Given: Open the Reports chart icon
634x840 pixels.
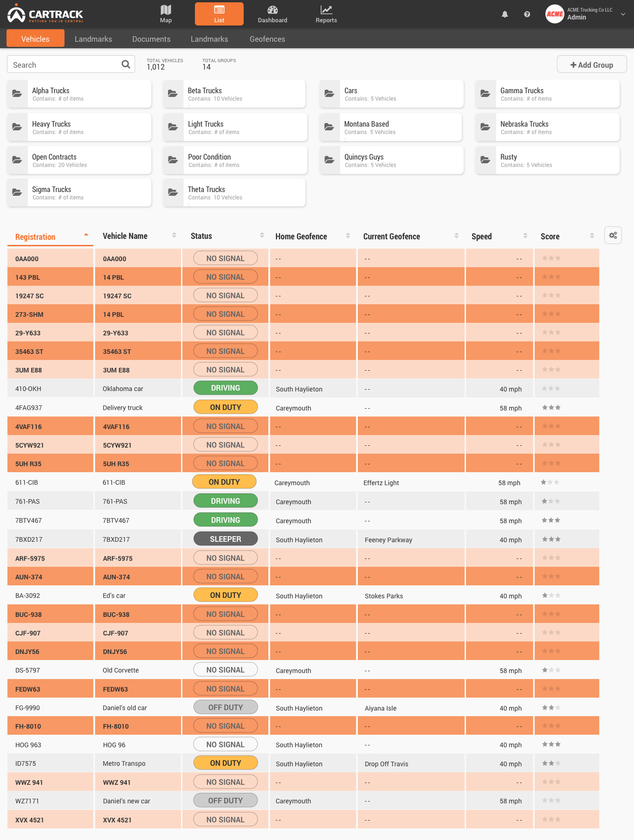Looking at the screenshot, I should click(326, 10).
